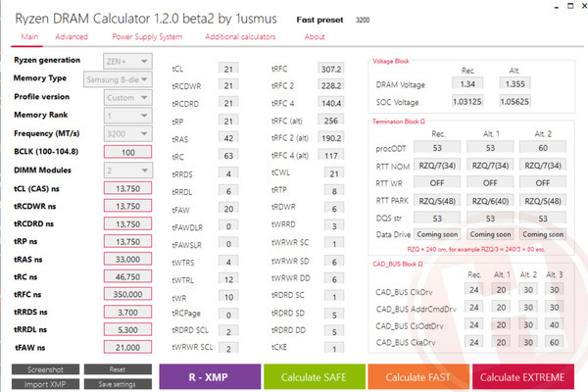Click SOC Voltage Alt. value 1.05625

[x=514, y=102]
